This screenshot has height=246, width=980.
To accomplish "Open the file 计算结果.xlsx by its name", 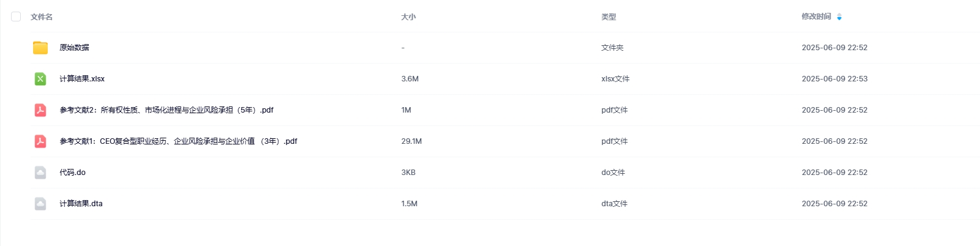I will click(82, 79).
